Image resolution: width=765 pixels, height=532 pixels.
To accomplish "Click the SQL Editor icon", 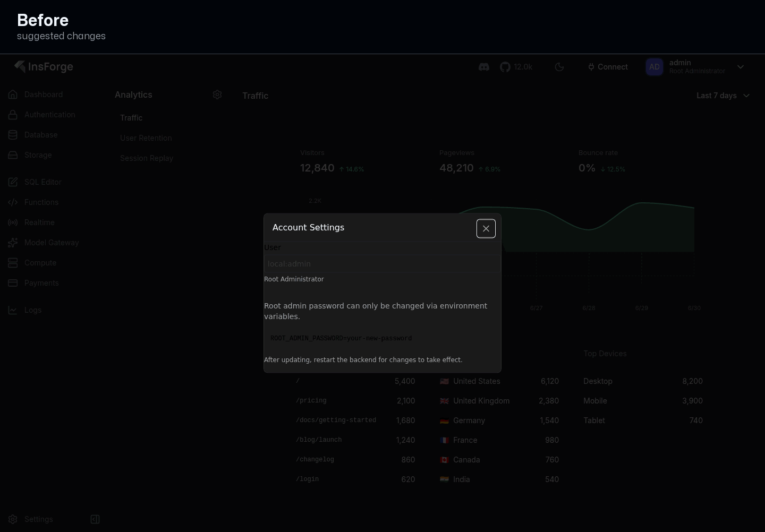I will point(13,182).
